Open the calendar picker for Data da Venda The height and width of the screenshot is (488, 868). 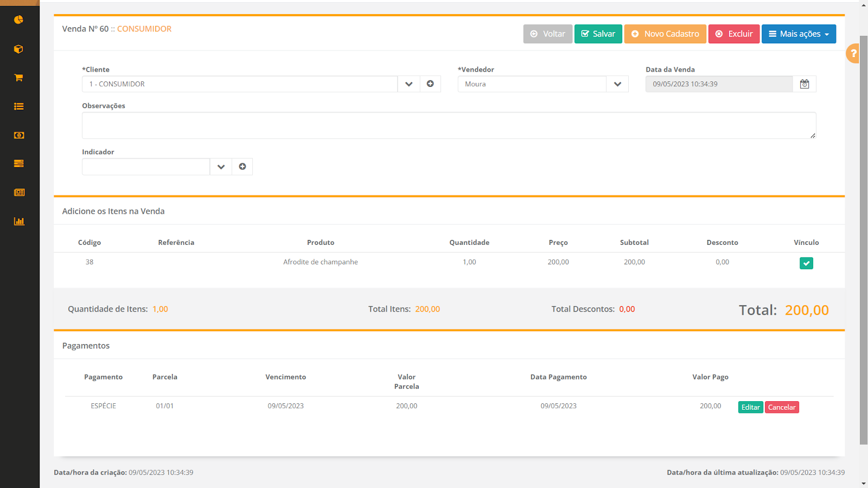805,84
